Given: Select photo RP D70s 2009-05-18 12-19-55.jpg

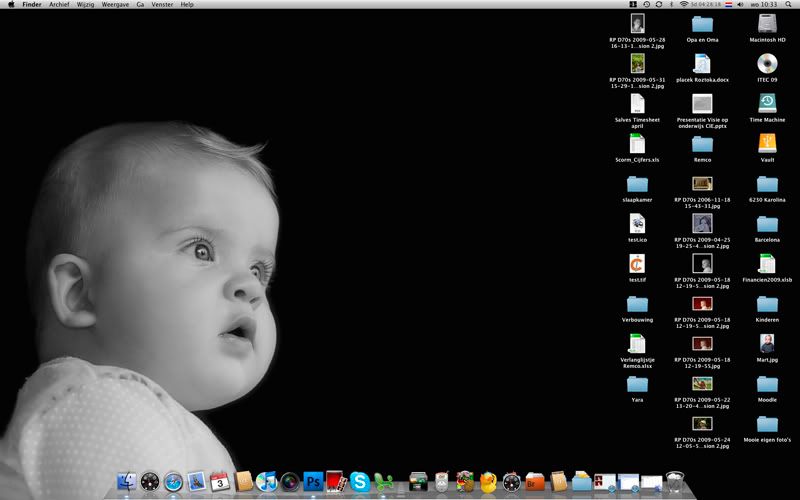Looking at the screenshot, I should click(702, 343).
